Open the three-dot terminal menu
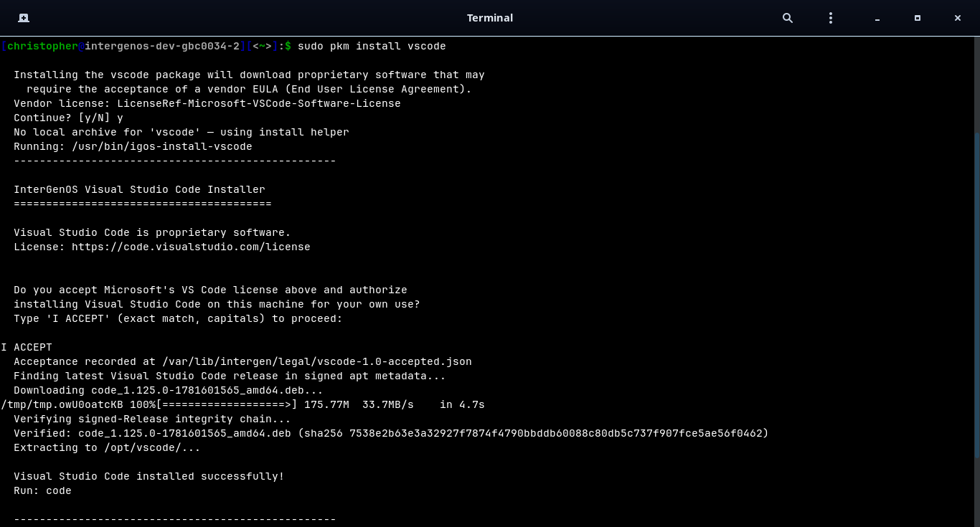 (831, 18)
